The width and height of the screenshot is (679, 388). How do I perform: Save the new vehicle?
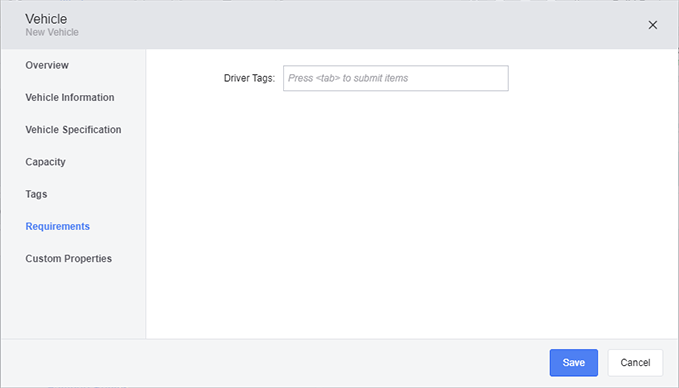pos(574,363)
